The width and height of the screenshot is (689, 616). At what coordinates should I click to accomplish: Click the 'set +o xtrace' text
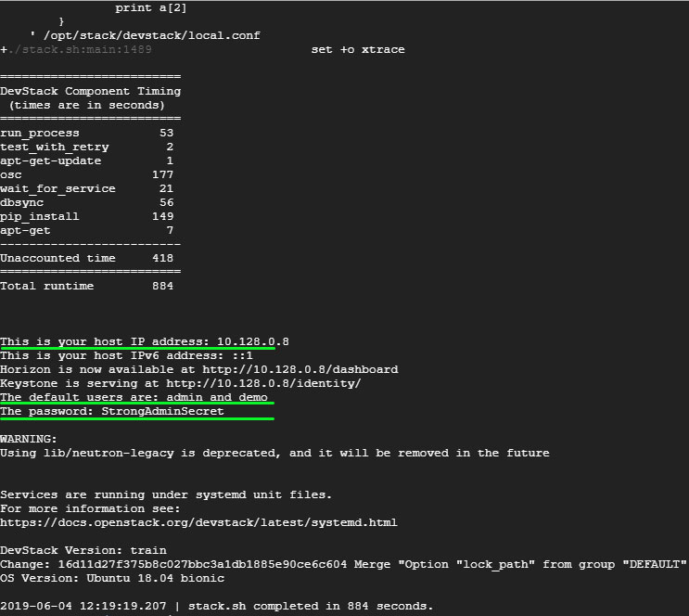(358, 50)
